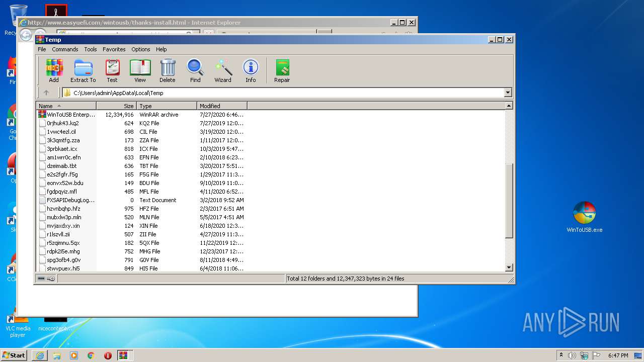Image resolution: width=644 pixels, height=362 pixels.
Task: Sort by Type column header
Action: pos(167,106)
